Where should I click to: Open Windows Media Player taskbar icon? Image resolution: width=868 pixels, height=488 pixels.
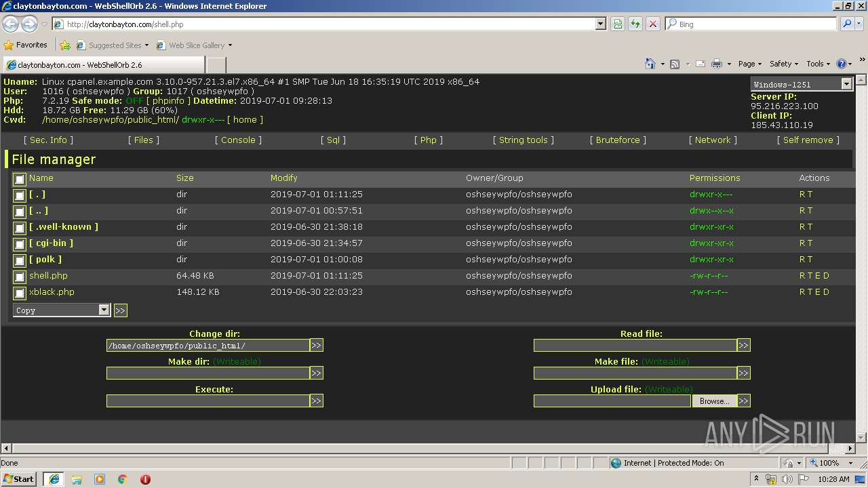click(100, 479)
